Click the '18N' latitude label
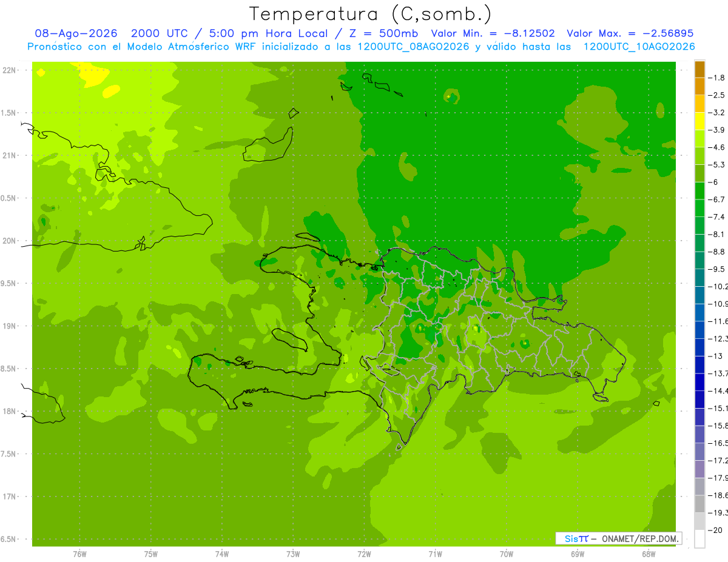Viewport: 728px width, 562px height. click(x=9, y=412)
